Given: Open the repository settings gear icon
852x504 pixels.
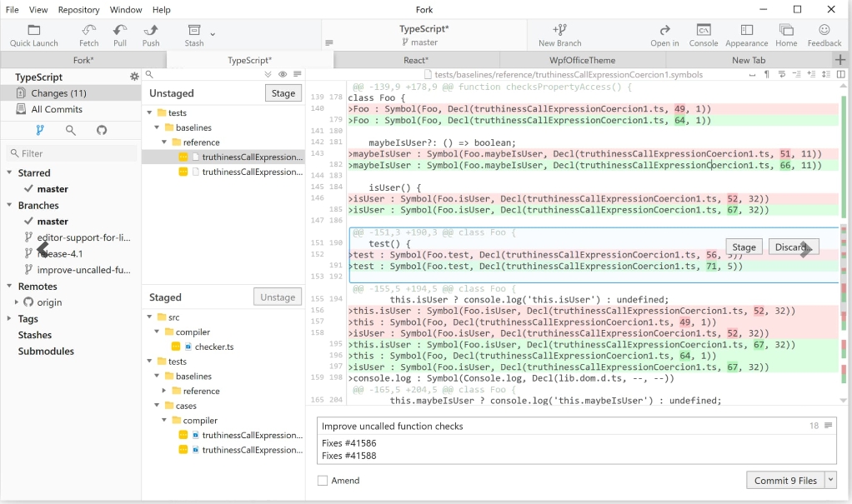Looking at the screenshot, I should click(x=134, y=77).
